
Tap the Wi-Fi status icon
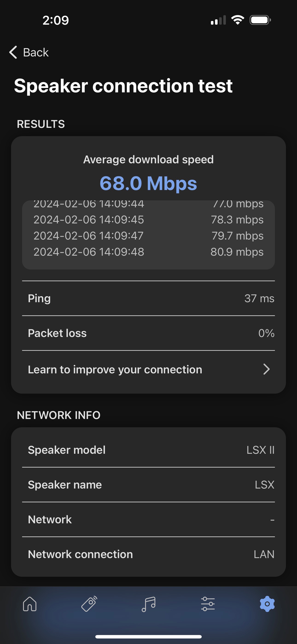pyautogui.click(x=238, y=20)
